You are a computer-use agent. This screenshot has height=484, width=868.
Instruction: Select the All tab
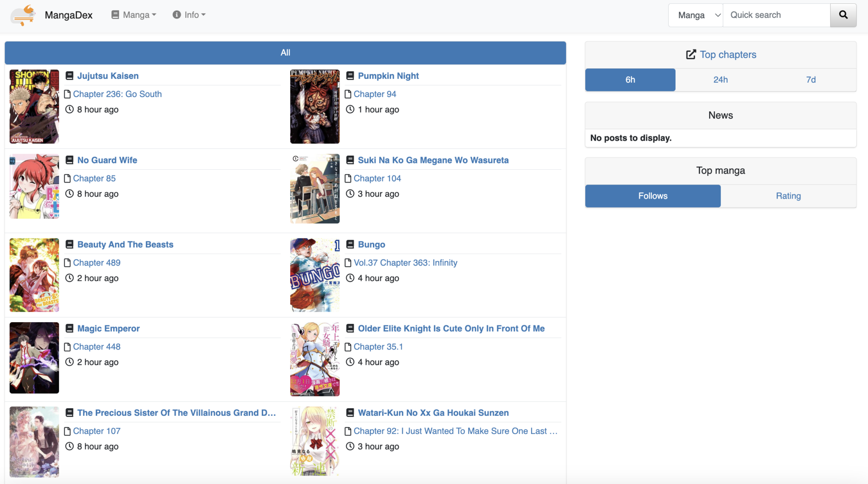(285, 53)
